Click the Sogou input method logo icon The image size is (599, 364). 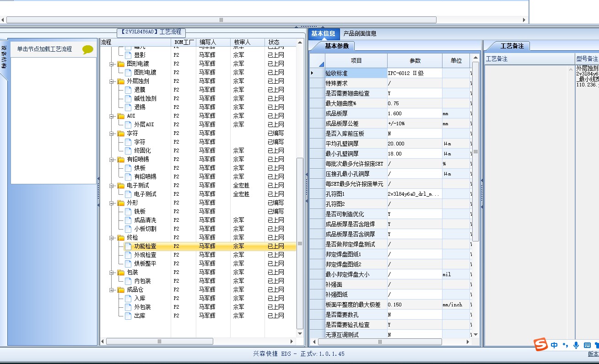(x=541, y=344)
